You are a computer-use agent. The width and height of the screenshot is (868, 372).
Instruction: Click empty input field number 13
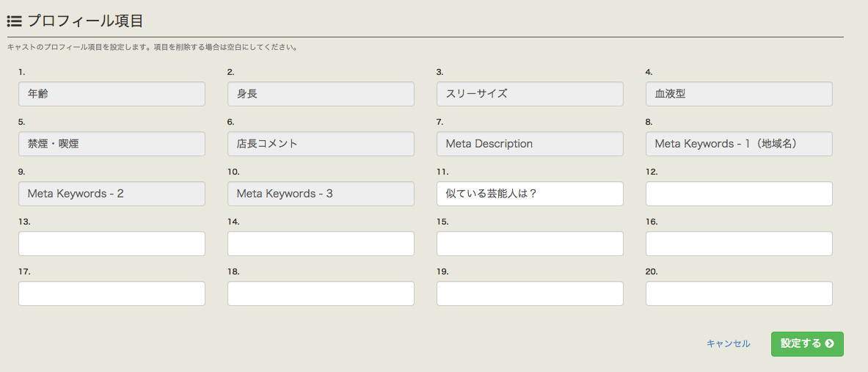point(112,244)
